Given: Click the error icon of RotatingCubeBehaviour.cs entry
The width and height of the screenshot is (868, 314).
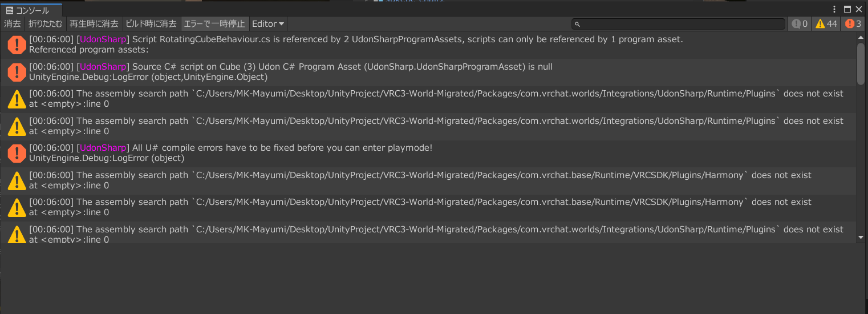Looking at the screenshot, I should (x=17, y=45).
